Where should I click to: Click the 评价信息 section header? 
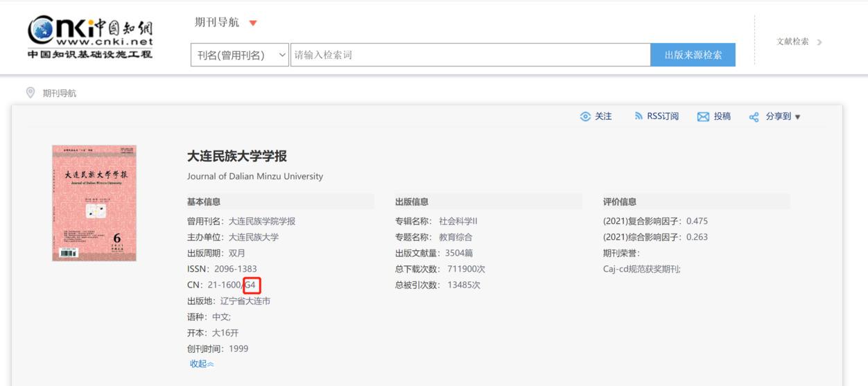click(620, 202)
